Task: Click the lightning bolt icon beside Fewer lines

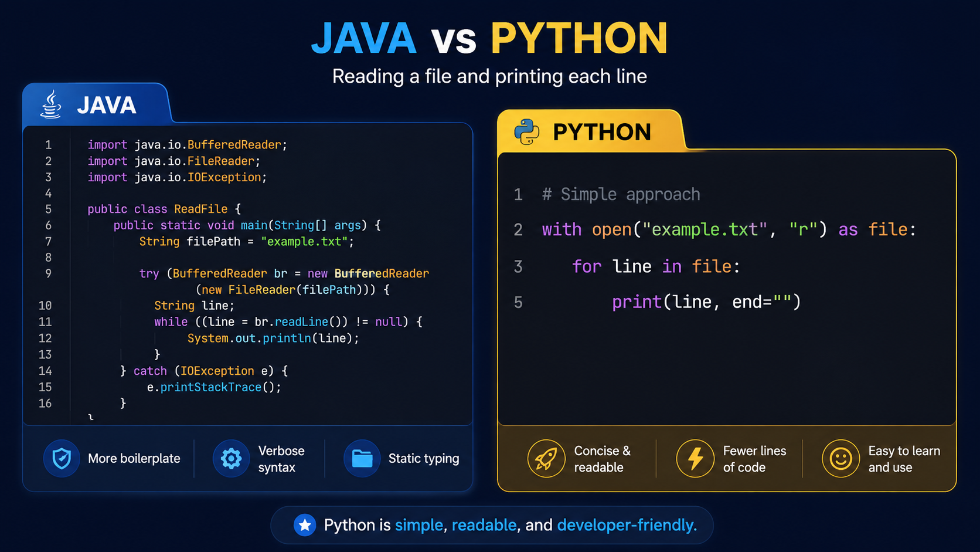Action: (695, 458)
